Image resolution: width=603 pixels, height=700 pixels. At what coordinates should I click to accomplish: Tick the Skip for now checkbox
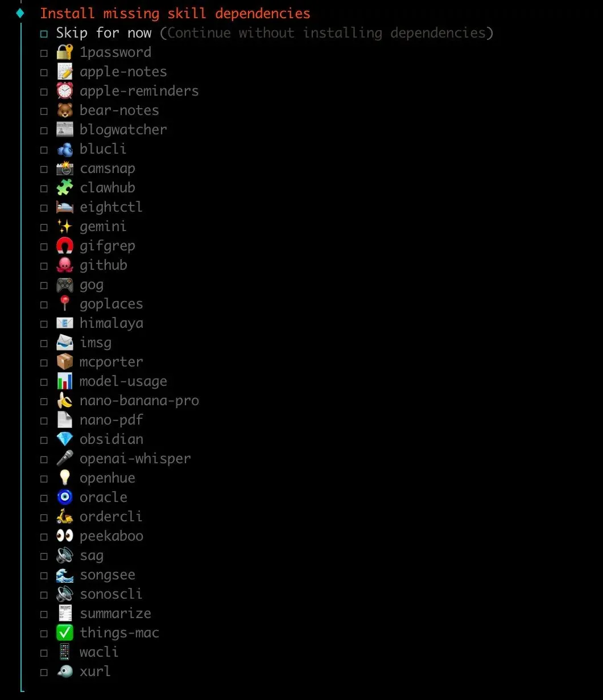pos(44,34)
